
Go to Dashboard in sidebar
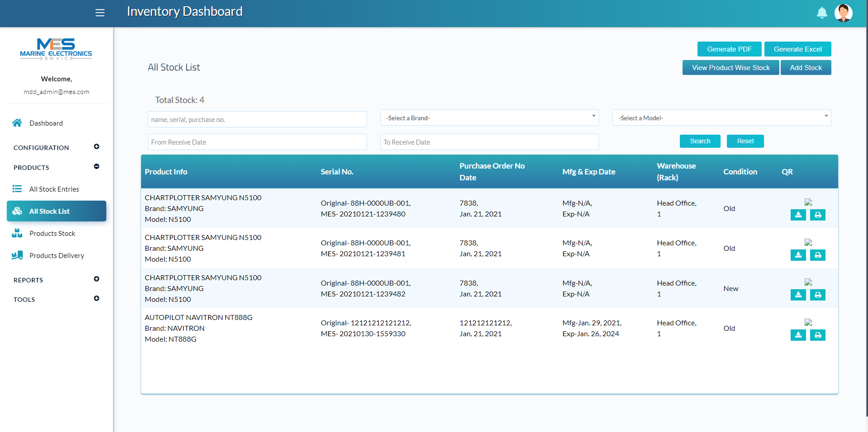(x=57, y=123)
